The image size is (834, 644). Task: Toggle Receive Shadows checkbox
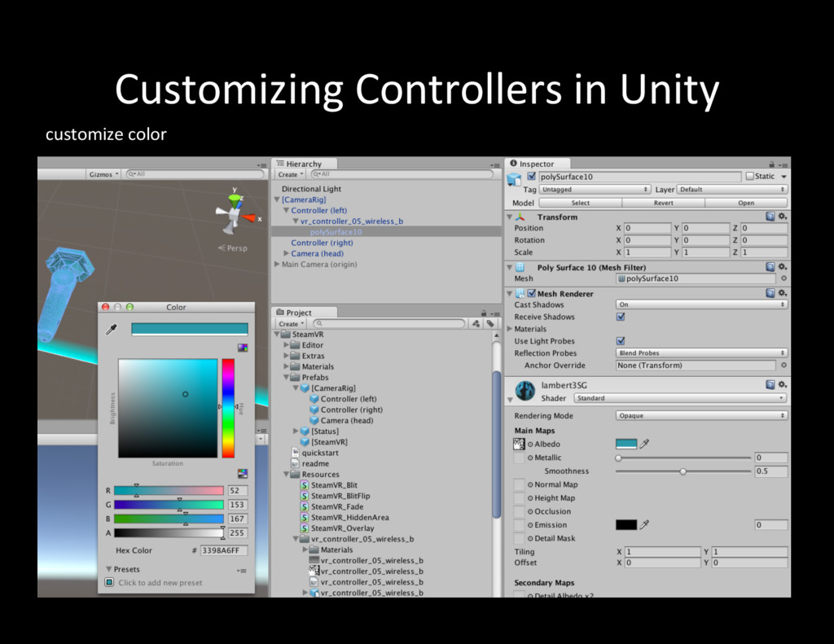620,317
